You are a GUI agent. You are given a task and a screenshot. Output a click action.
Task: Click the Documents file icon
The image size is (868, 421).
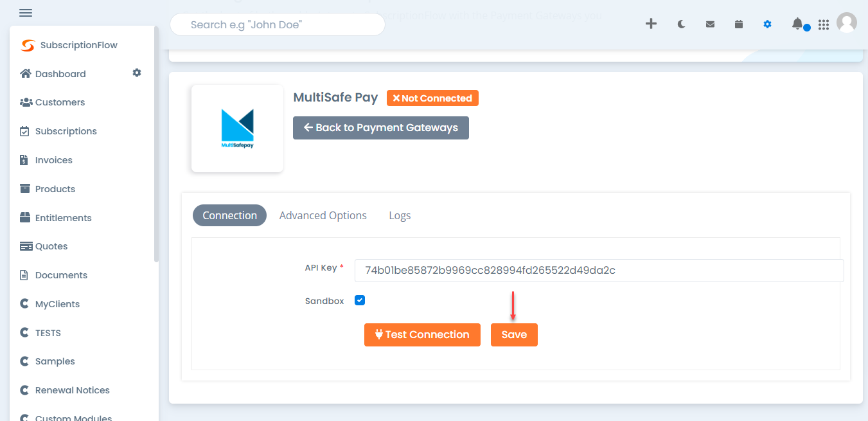coord(24,275)
